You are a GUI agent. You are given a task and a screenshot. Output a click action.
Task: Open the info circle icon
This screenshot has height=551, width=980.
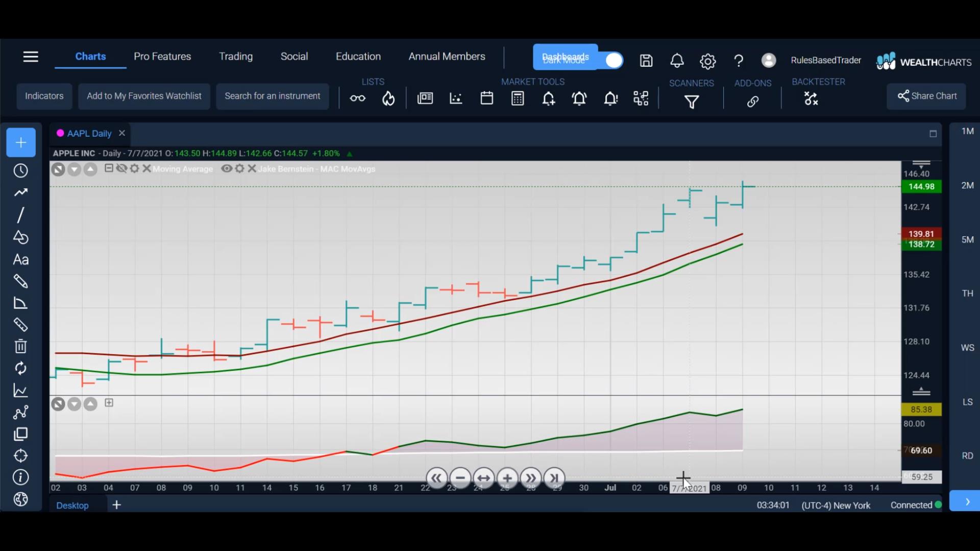[x=20, y=478]
